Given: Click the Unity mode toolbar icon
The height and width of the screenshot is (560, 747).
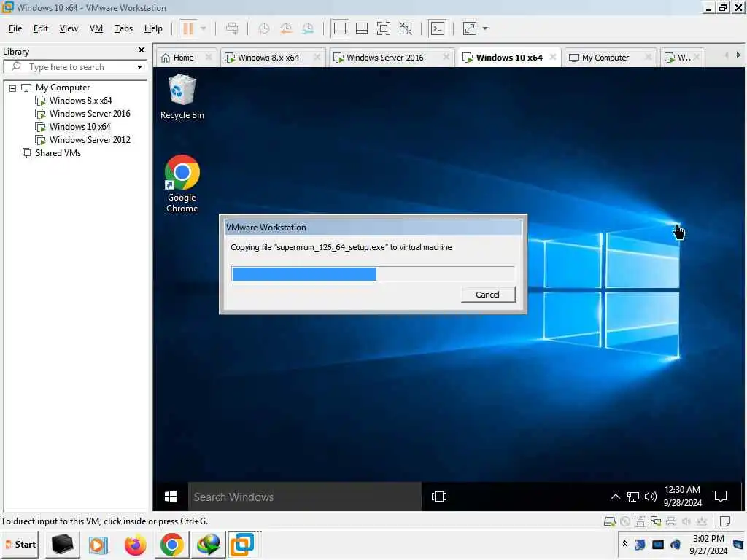Looking at the screenshot, I should (406, 28).
